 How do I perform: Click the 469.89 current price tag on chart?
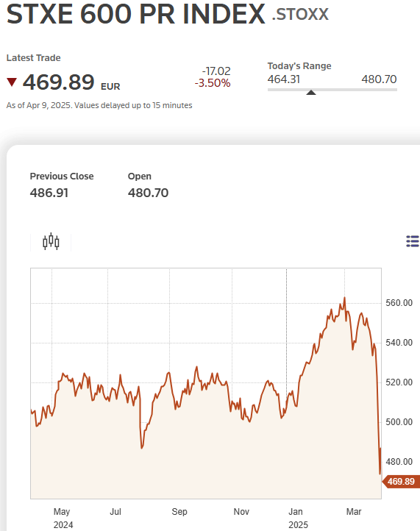[x=401, y=481]
